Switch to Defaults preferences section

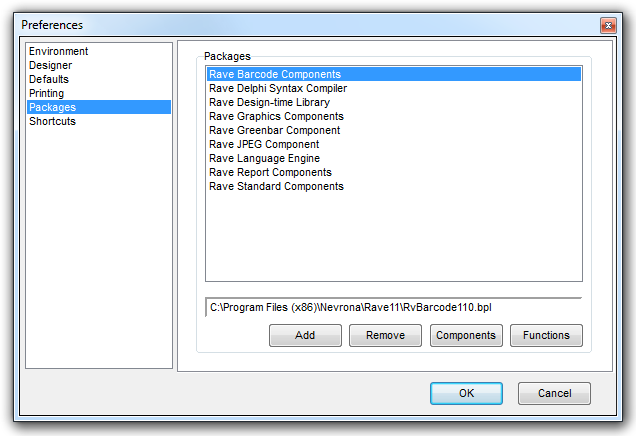[49, 79]
